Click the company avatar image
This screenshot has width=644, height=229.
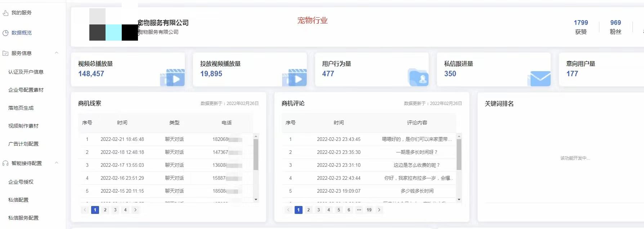click(x=113, y=25)
